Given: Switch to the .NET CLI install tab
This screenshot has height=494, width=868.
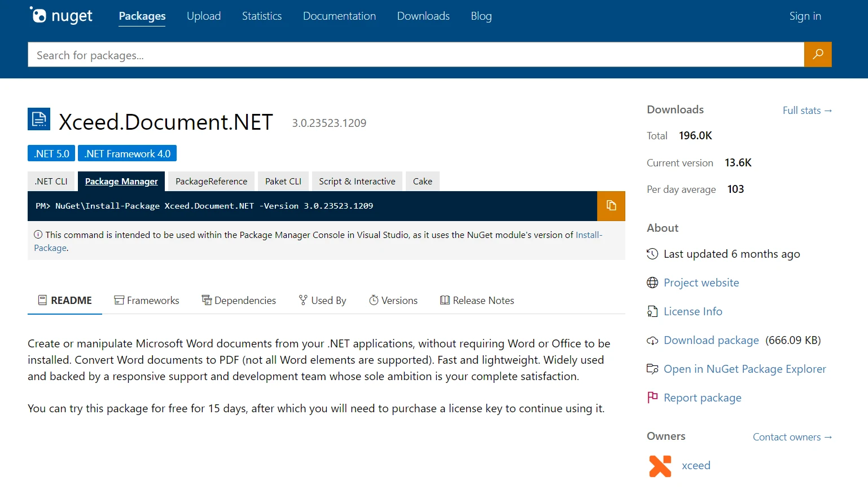Looking at the screenshot, I should tap(51, 182).
